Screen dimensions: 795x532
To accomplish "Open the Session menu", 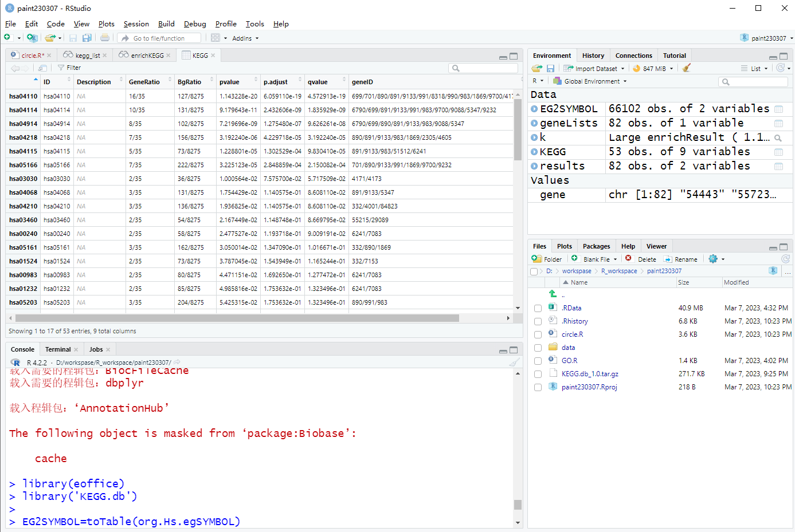I will pyautogui.click(x=136, y=24).
